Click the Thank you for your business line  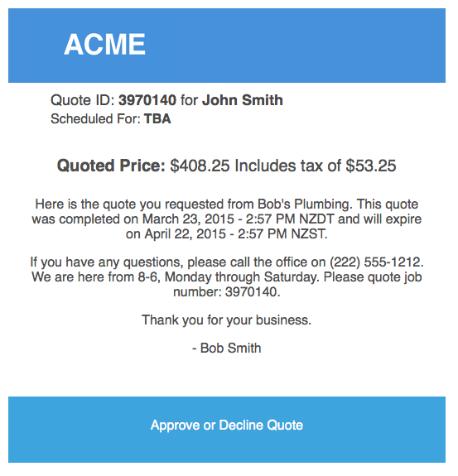point(227,320)
